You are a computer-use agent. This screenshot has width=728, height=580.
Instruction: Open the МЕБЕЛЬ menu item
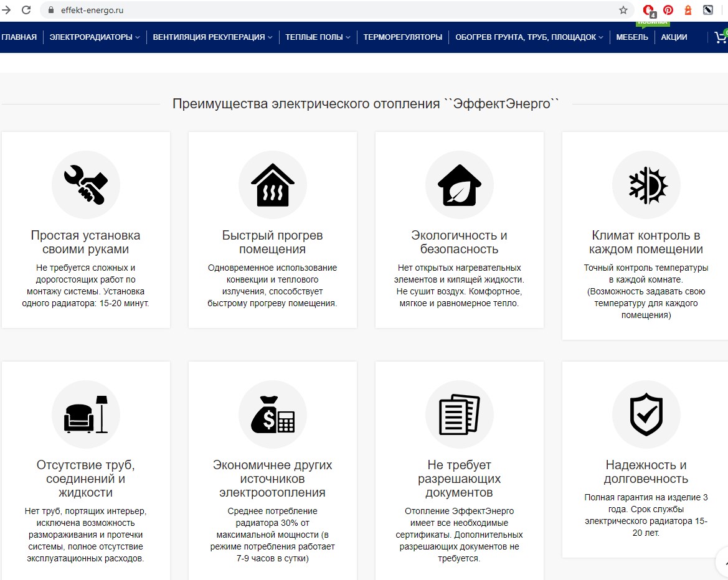click(632, 37)
